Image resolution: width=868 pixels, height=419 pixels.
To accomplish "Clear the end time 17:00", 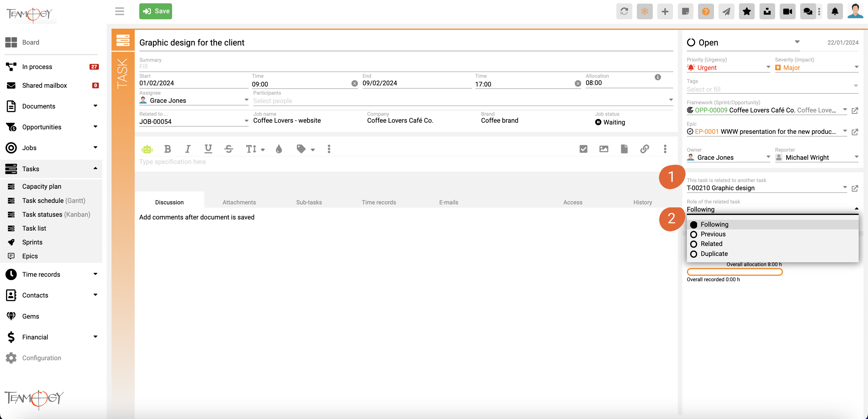I will (x=577, y=83).
